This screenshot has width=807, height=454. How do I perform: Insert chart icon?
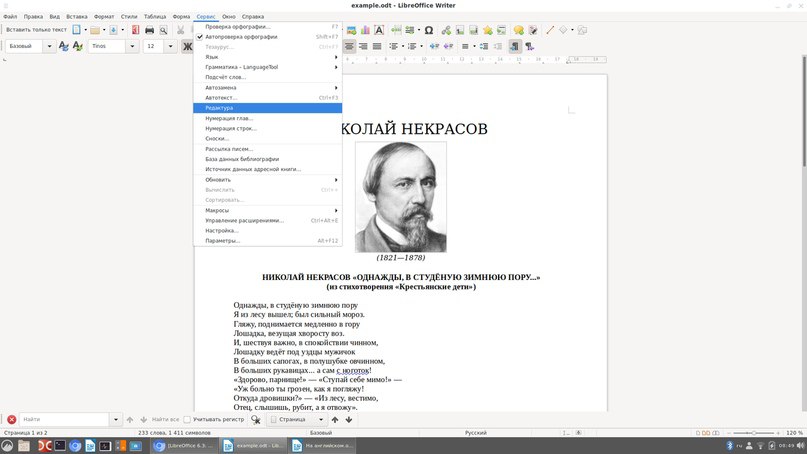tap(365, 30)
